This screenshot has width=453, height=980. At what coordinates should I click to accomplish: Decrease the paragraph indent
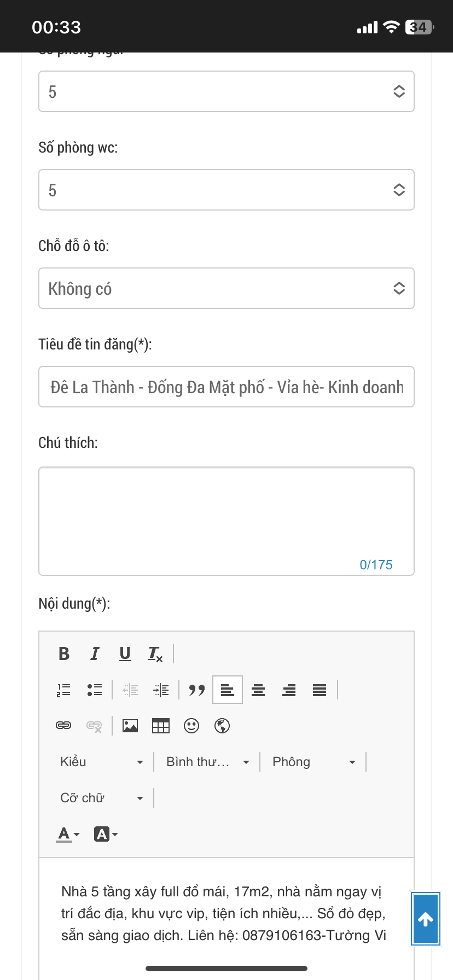click(x=130, y=690)
